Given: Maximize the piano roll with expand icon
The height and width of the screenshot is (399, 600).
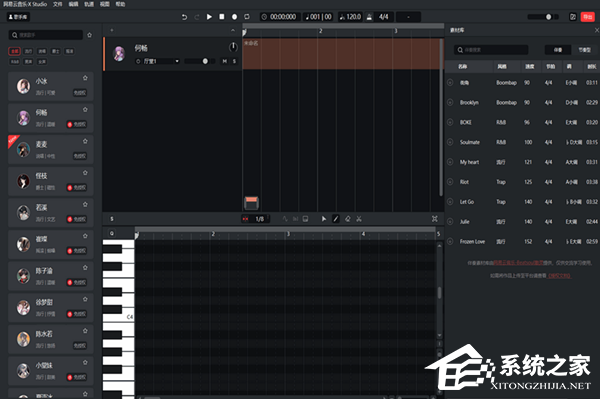Looking at the screenshot, I should pyautogui.click(x=435, y=219).
